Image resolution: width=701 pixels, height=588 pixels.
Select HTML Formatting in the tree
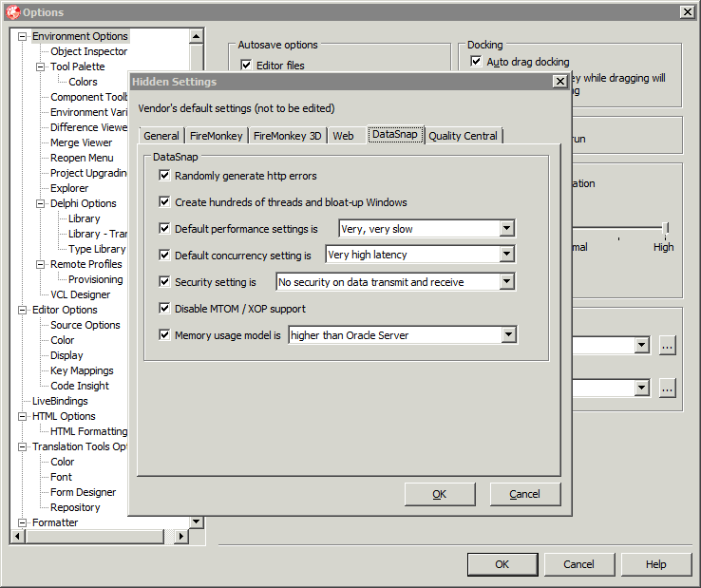tap(88, 431)
